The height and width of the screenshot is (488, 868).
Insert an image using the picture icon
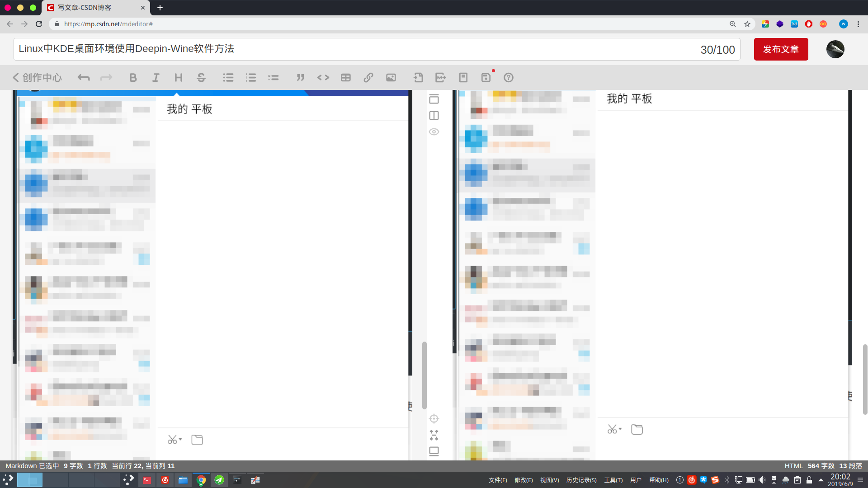(391, 77)
